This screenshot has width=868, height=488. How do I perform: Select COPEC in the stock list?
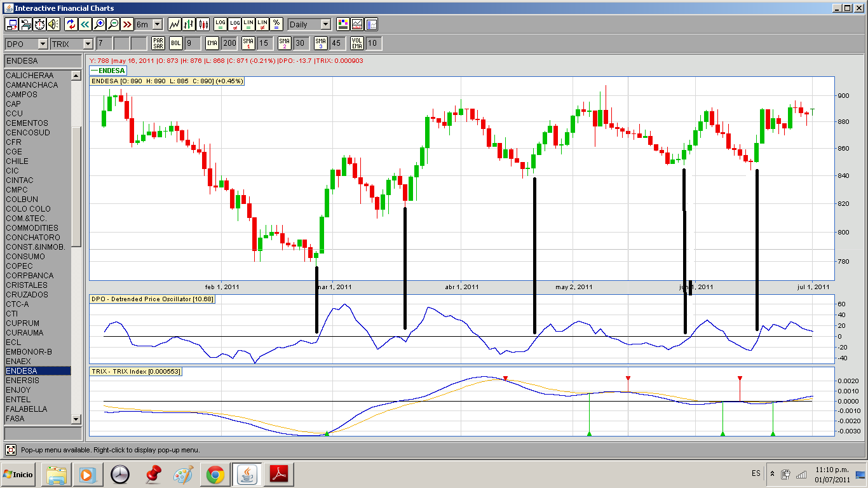click(x=37, y=266)
